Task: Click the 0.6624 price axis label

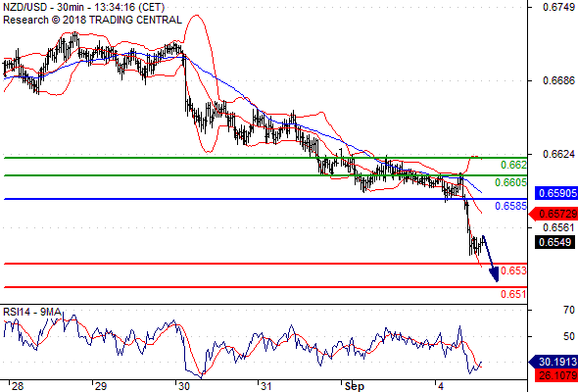Action: [x=558, y=154]
